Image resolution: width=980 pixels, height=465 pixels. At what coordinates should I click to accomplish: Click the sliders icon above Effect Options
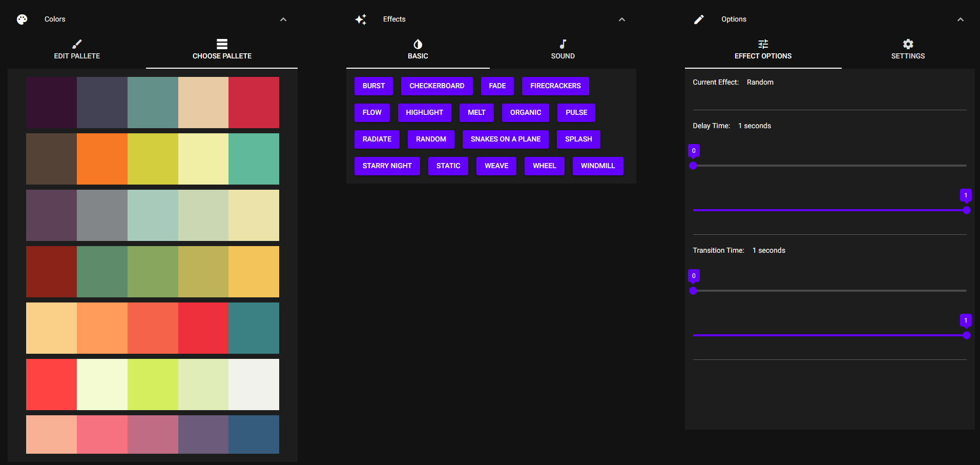tap(763, 44)
